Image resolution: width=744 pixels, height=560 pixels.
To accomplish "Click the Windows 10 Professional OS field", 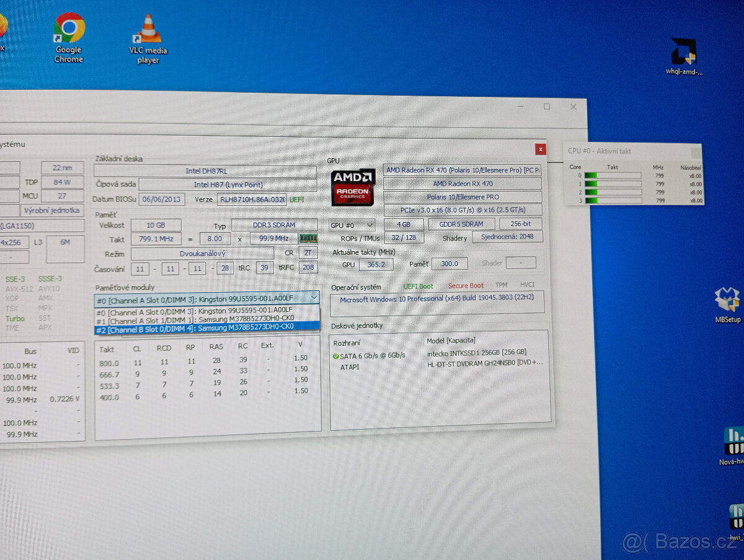I will (x=437, y=302).
